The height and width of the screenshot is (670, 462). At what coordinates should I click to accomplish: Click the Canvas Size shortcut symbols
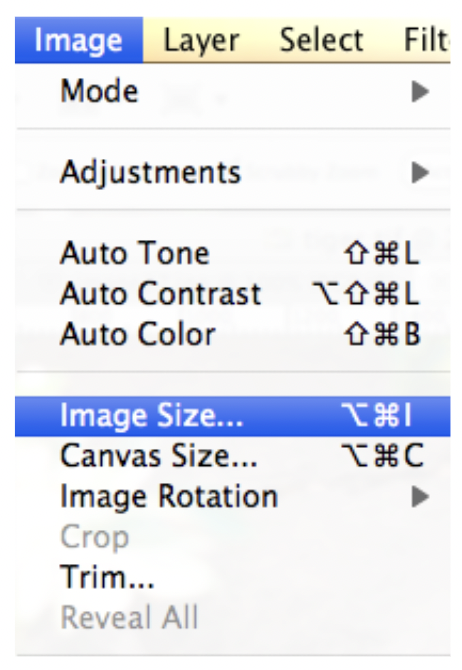click(x=382, y=456)
